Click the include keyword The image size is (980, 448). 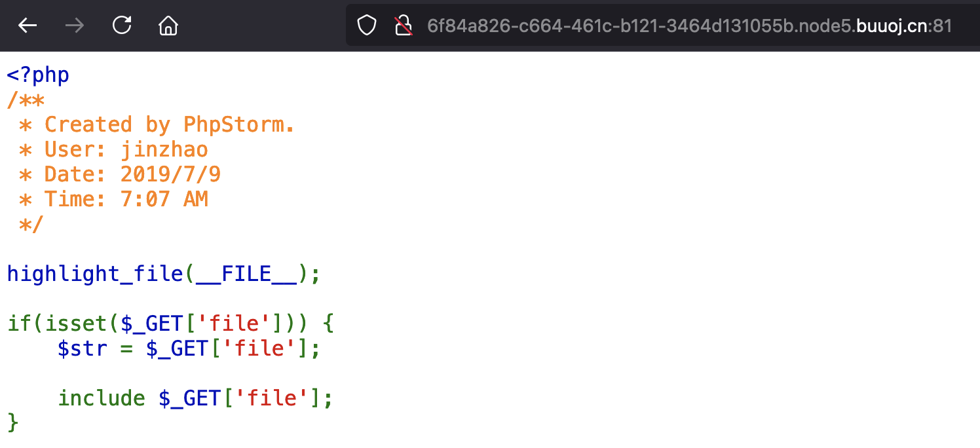point(102,398)
